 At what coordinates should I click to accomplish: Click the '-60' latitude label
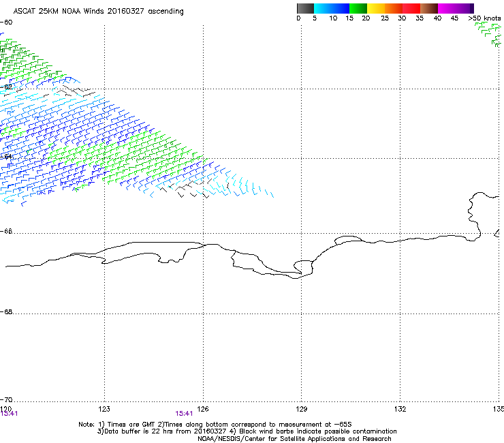click(x=6, y=22)
